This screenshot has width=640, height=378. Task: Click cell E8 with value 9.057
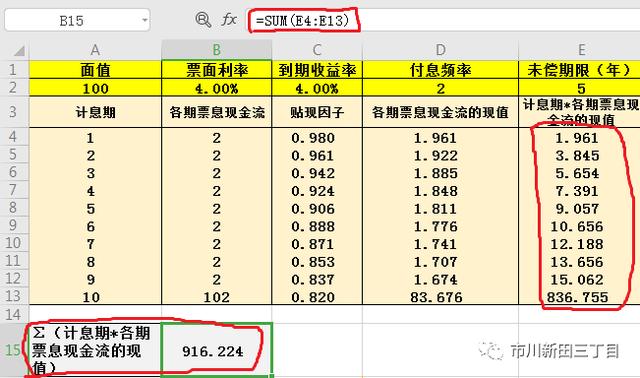(x=579, y=209)
